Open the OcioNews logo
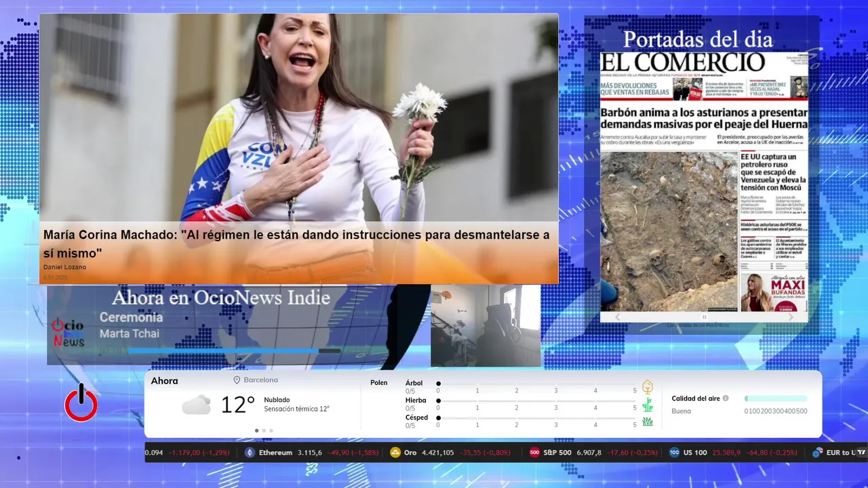868x488 pixels. tap(68, 333)
